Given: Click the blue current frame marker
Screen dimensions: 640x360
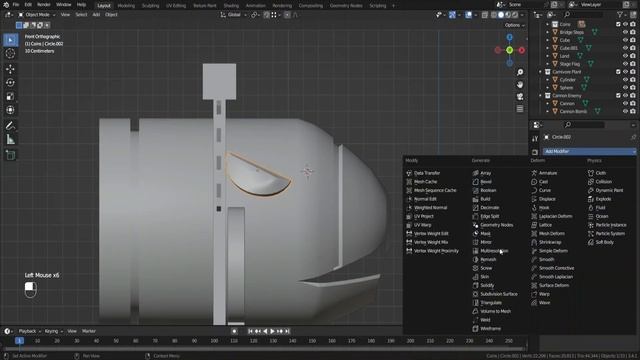Looking at the screenshot, I should [19, 341].
